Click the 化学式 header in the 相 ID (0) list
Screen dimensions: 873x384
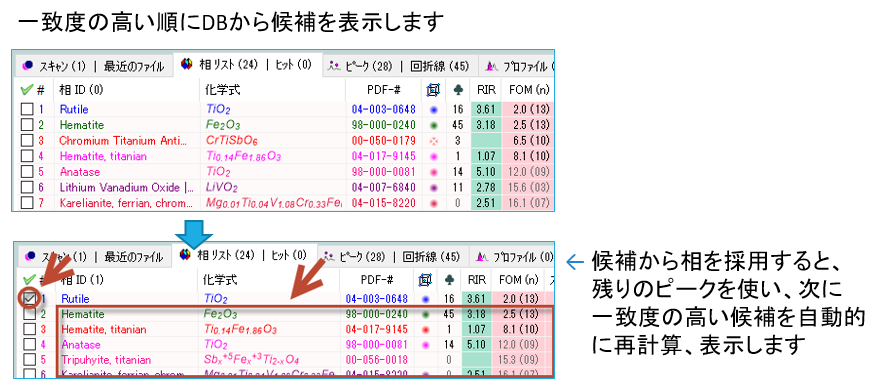(x=223, y=90)
